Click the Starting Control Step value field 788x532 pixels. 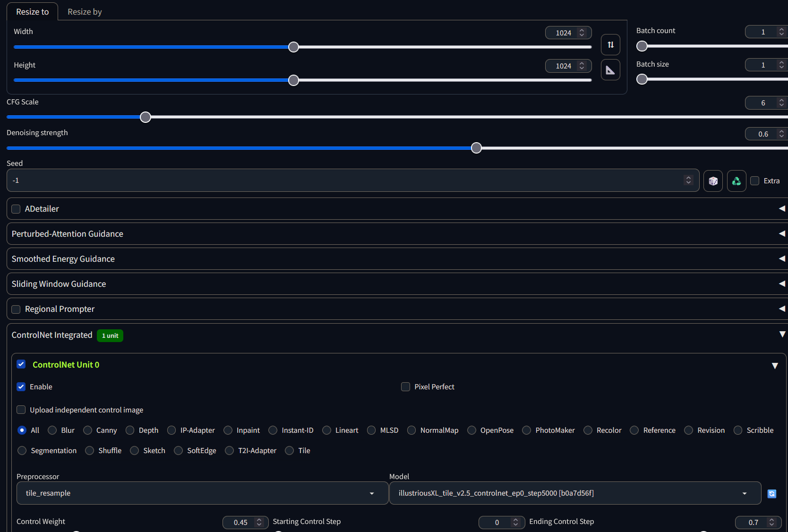[x=502, y=522]
